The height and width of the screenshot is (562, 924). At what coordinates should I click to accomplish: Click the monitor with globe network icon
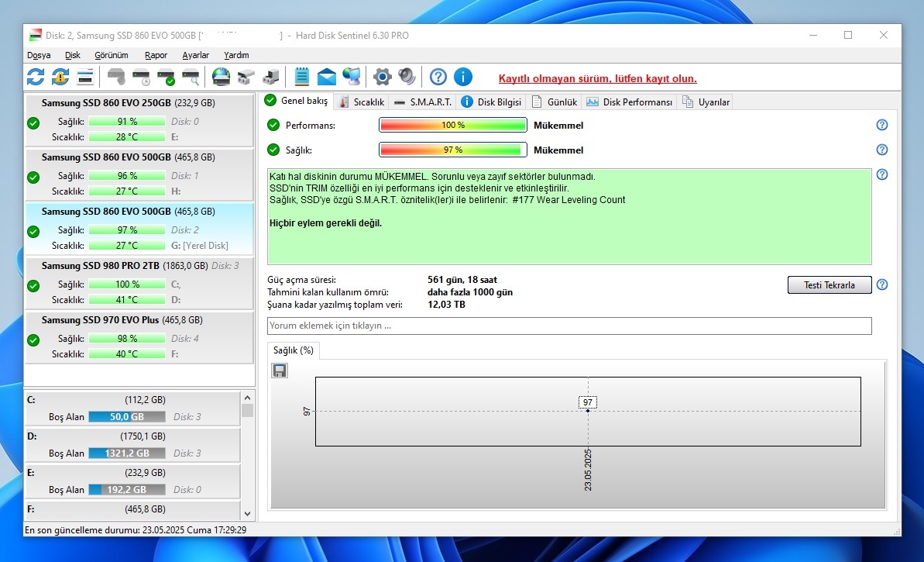[x=351, y=77]
